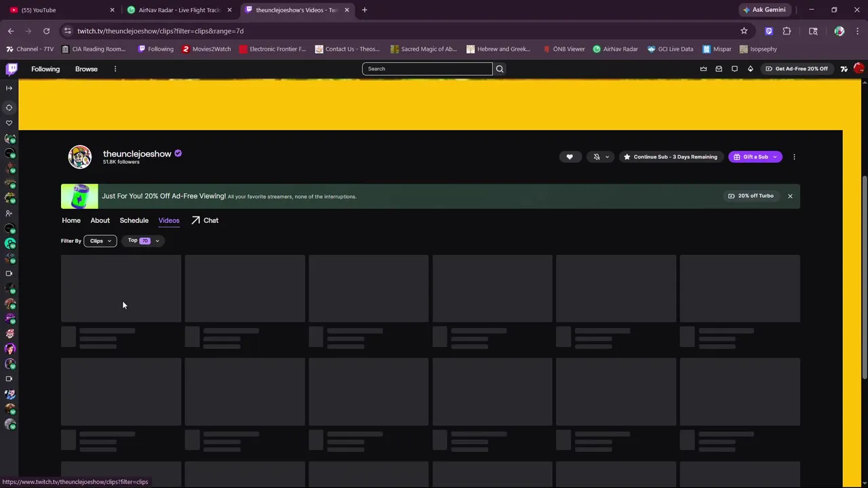Click the heart icon in left sidebar

[9, 123]
